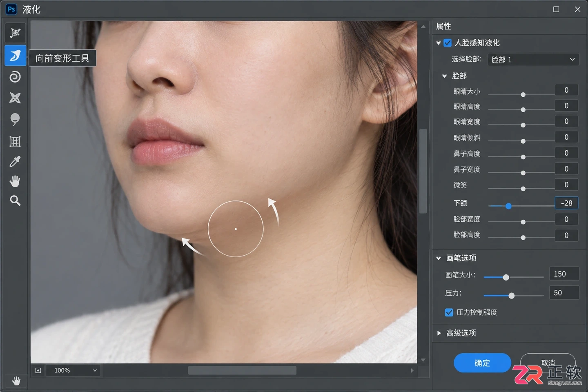Image resolution: width=588 pixels, height=392 pixels.
Task: Click the preview's horizontal scrollbar thumb
Action: click(x=242, y=370)
